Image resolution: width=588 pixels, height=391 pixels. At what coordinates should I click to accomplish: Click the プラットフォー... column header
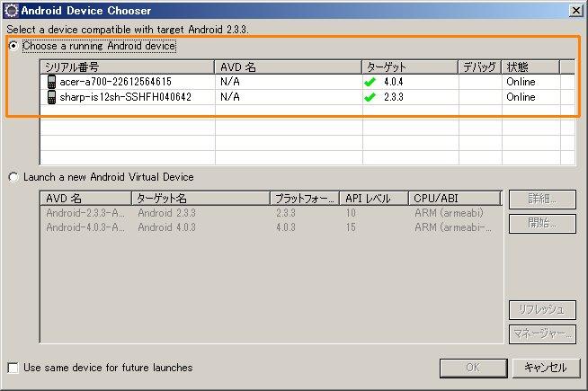click(x=305, y=199)
